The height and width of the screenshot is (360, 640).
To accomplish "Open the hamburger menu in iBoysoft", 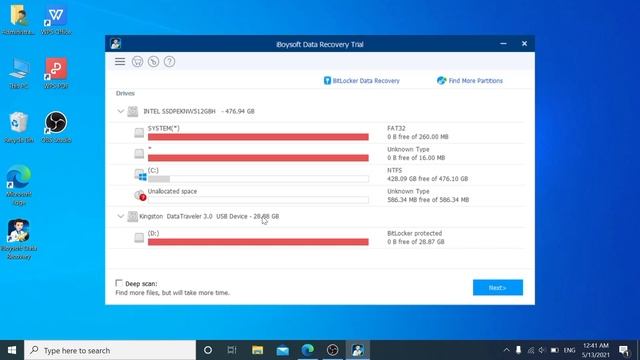I will coord(120,62).
